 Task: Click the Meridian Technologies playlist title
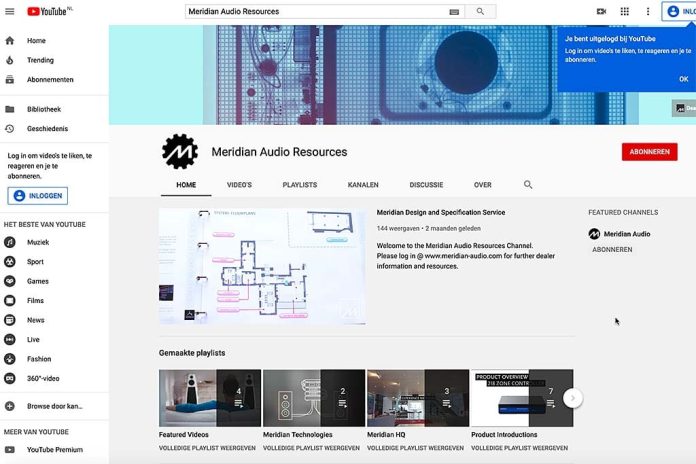coord(297,435)
